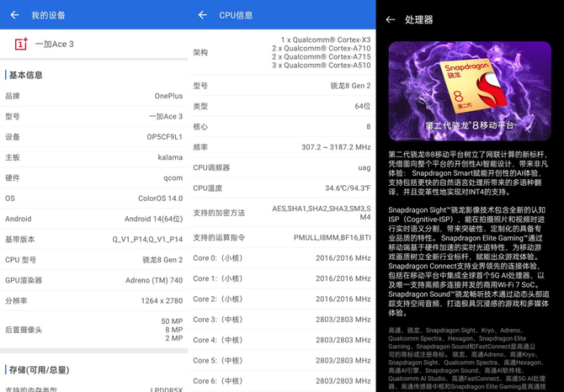Tap the 第二代骁龙8移动平台 intro paragraph
The height and width of the screenshot is (392, 564).
pos(469,173)
